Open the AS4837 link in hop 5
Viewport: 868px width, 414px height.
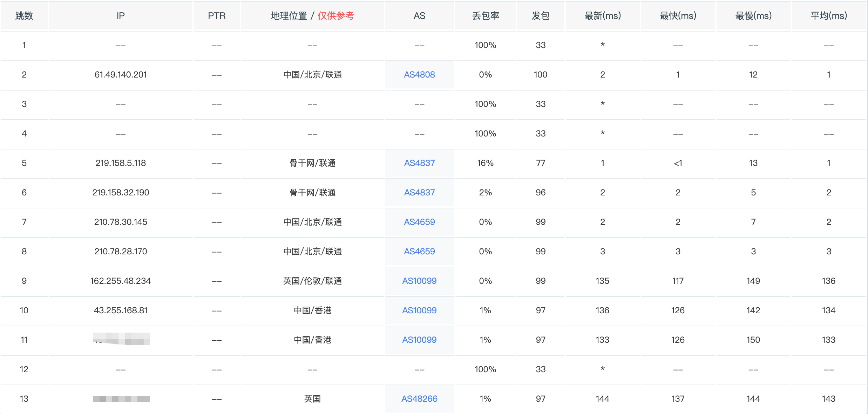[x=419, y=163]
